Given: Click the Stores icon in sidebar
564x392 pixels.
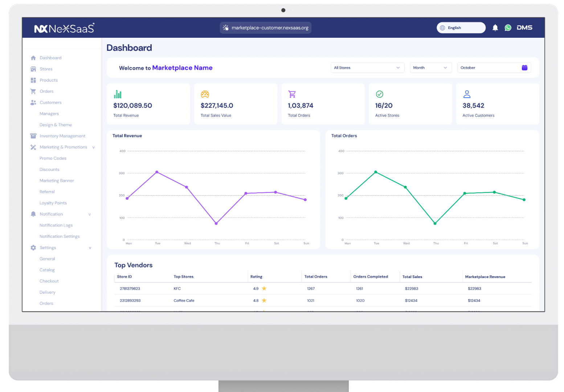Looking at the screenshot, I should click(x=33, y=69).
